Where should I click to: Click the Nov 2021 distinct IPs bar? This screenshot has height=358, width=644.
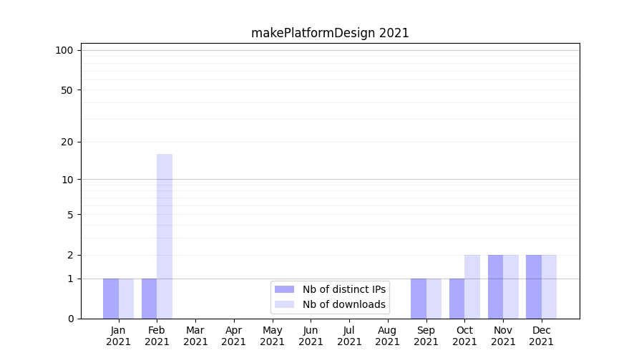(495, 286)
